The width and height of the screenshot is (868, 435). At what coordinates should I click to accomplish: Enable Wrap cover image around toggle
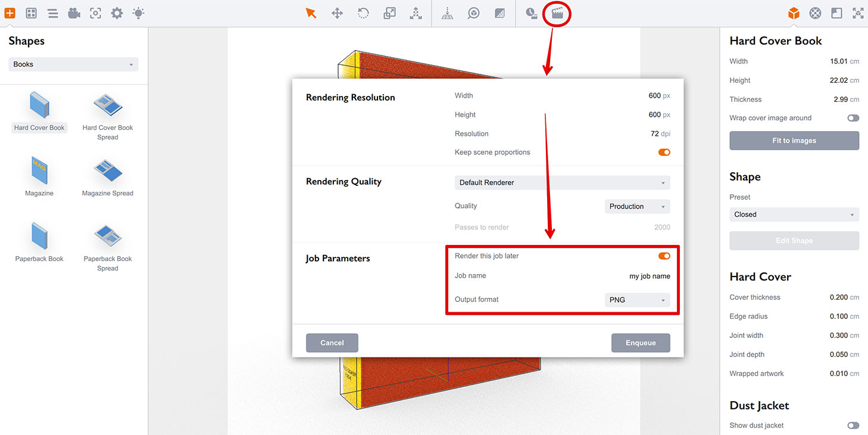(x=853, y=118)
